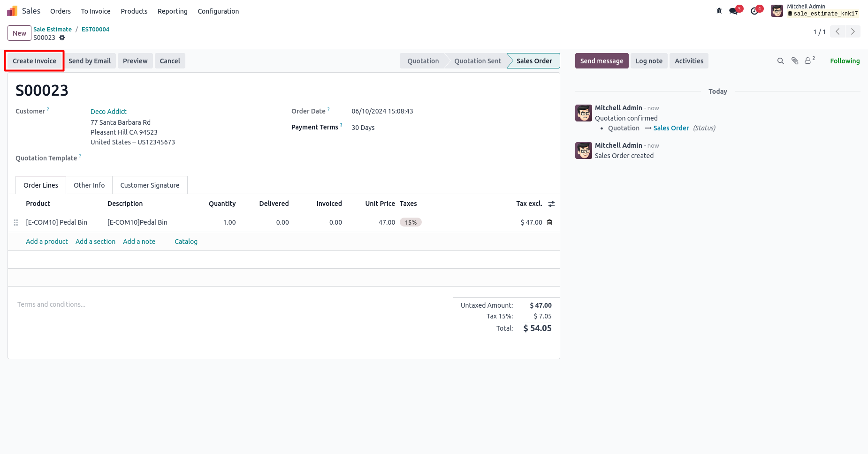Open the activities clock icon
The width and height of the screenshot is (868, 454).
(754, 11)
